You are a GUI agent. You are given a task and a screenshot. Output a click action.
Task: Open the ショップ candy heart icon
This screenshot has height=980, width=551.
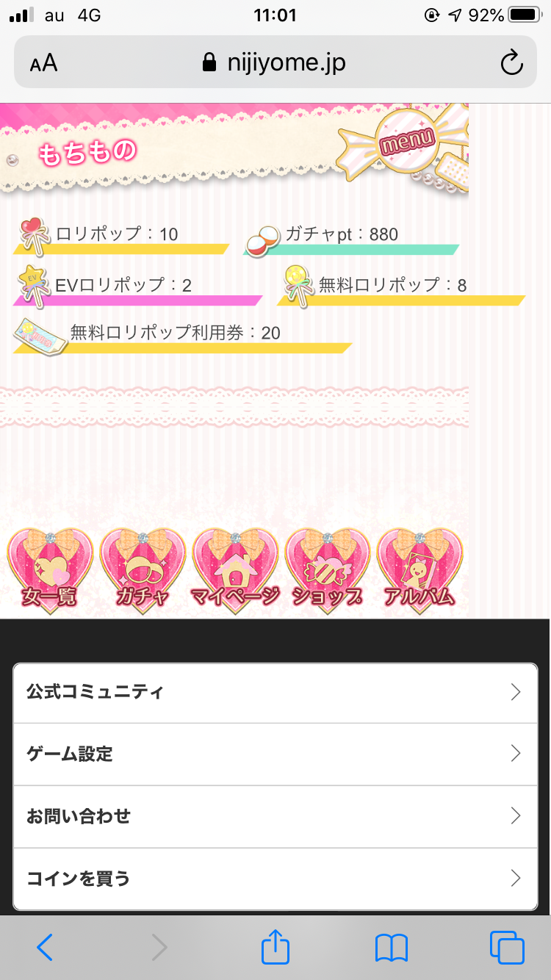tap(328, 569)
